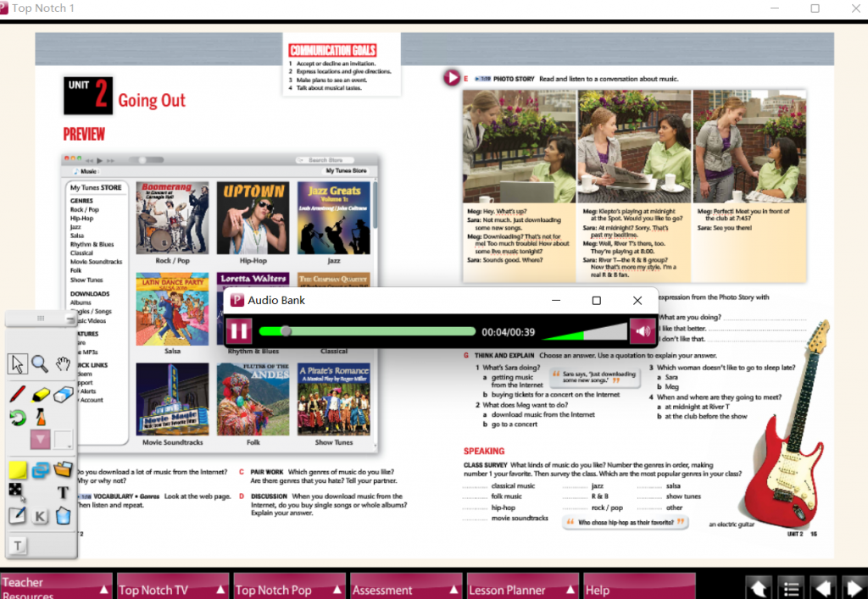Select the eraser tool

click(64, 395)
